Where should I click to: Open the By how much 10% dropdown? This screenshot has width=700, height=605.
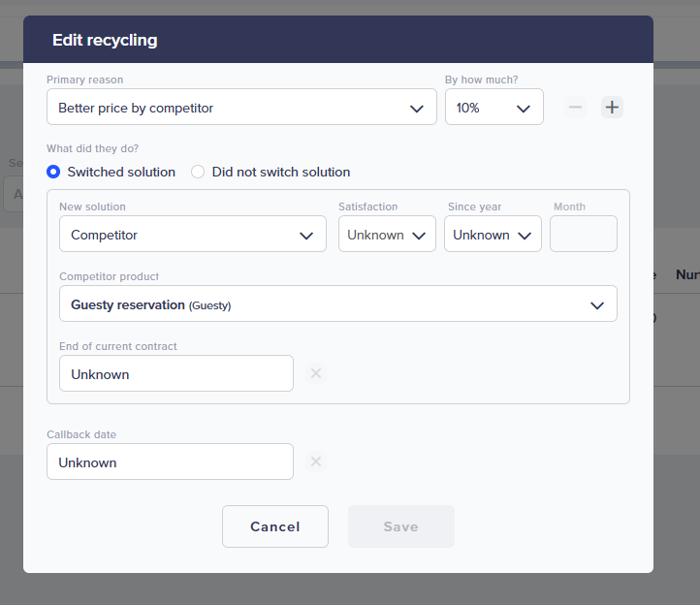coord(494,107)
